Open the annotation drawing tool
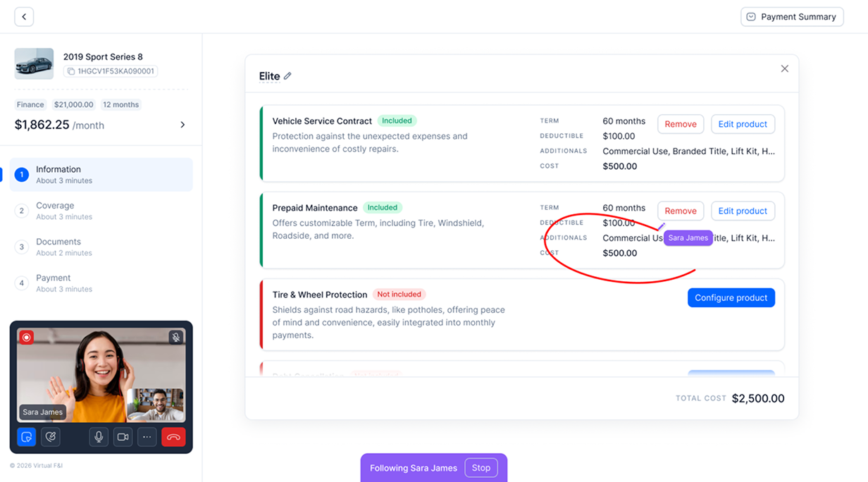Screen dimensions: 868x482 (x=51, y=437)
